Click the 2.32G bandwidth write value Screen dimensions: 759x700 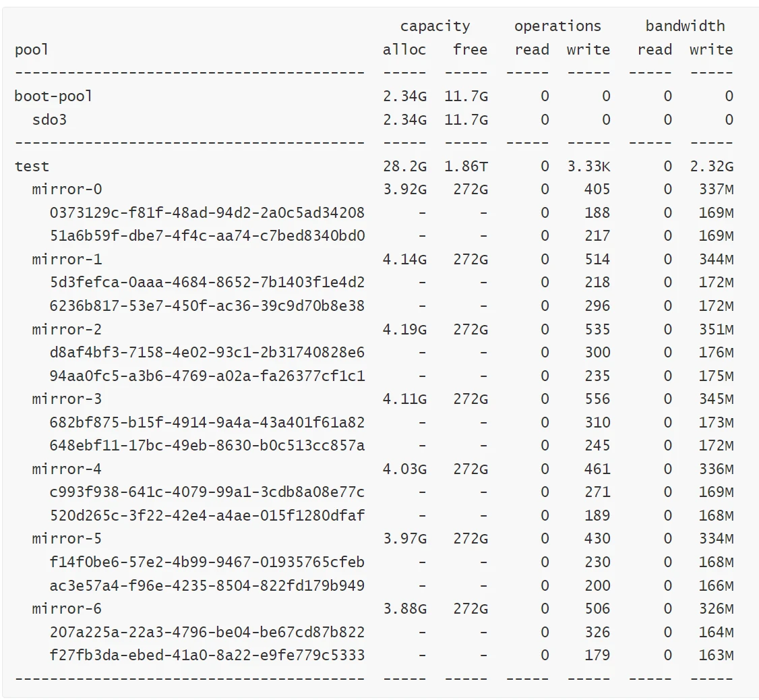click(711, 167)
